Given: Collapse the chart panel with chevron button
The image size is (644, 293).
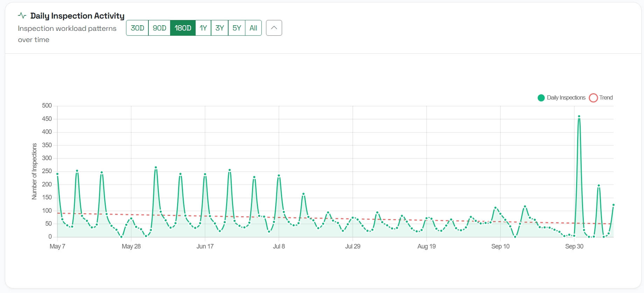Looking at the screenshot, I should (x=274, y=28).
